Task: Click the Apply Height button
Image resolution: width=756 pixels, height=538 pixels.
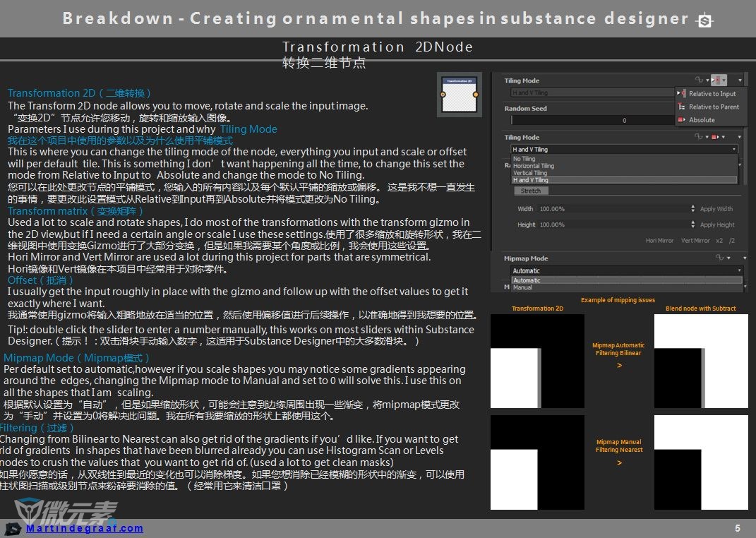Action: click(717, 225)
